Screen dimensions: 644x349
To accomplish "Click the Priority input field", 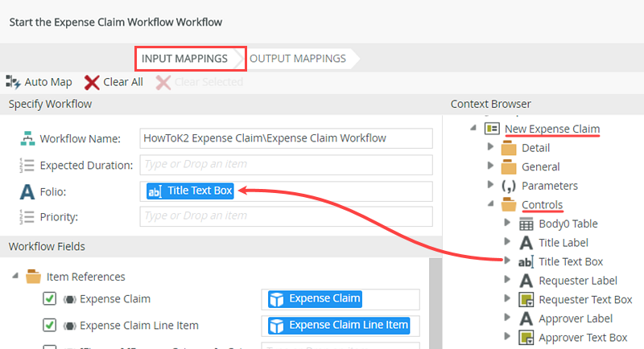I will point(286,216).
